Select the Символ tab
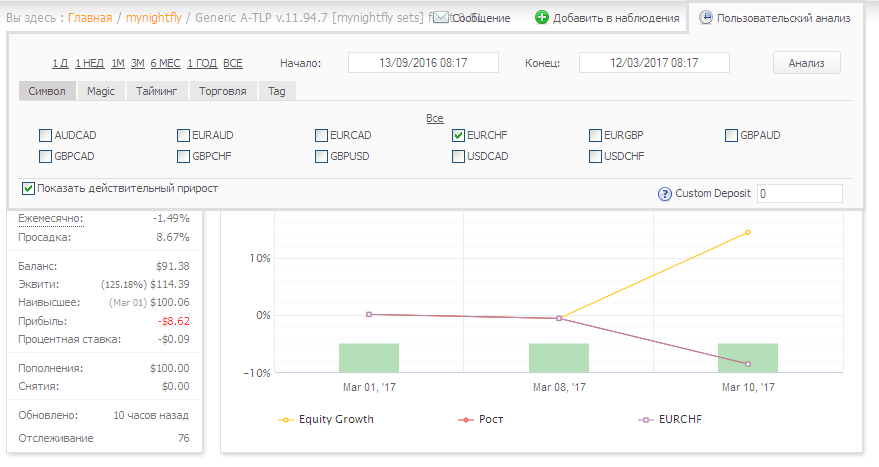This screenshot has width=879, height=467. click(x=47, y=91)
